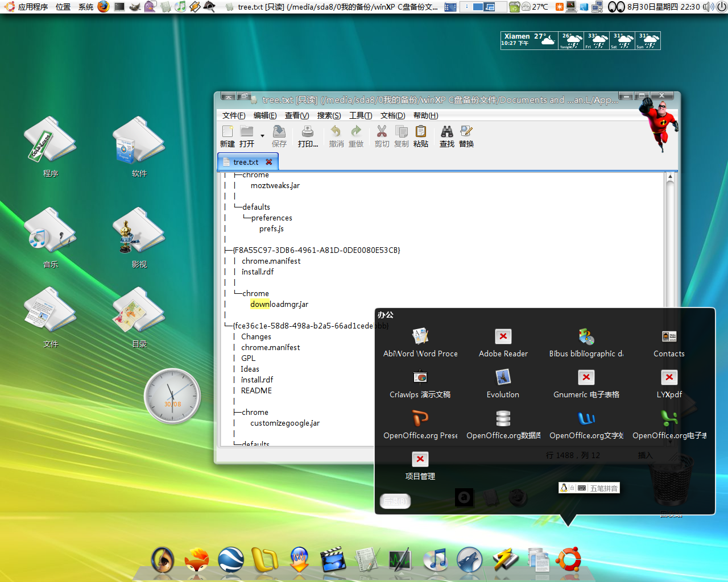The image size is (728, 582).
Task: Open the 系统 panel menu
Action: 86,7
